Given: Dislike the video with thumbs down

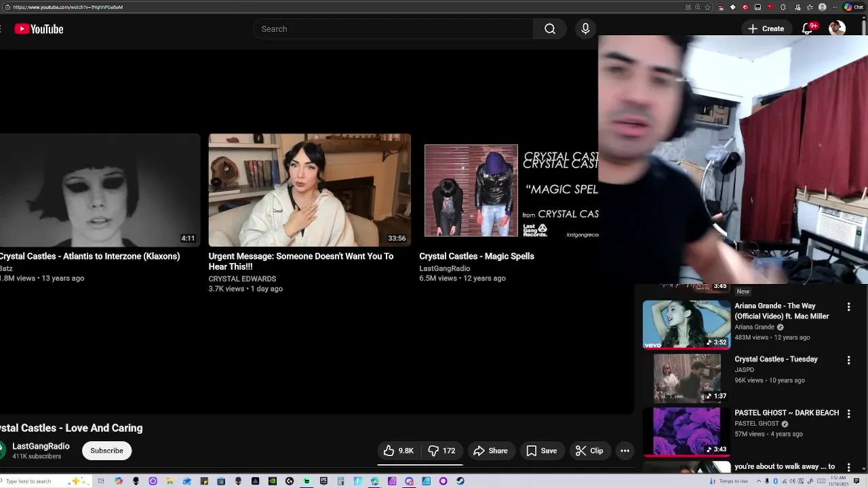Looking at the screenshot, I should pos(441,451).
